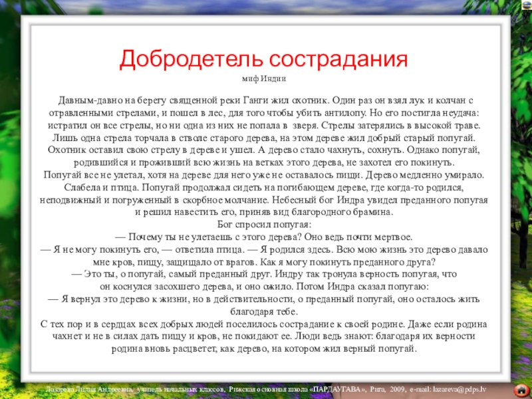Screen dimensions: 532x399
Task: Click the e-mail address lazareva@pdps.lv
Action: click(x=460, y=390)
